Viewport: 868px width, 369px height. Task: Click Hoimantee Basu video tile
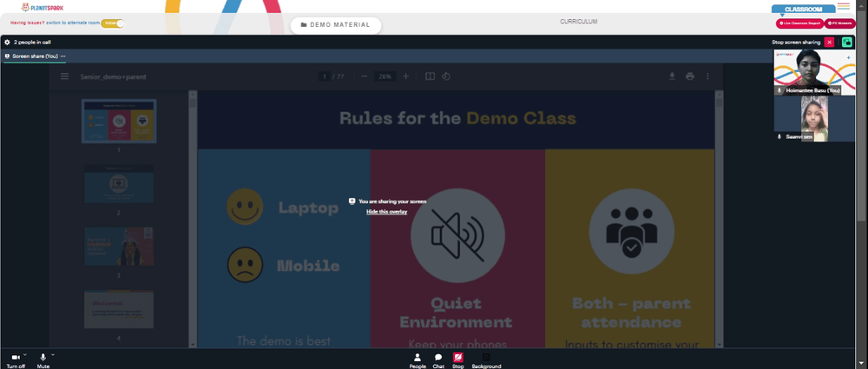[x=814, y=72]
